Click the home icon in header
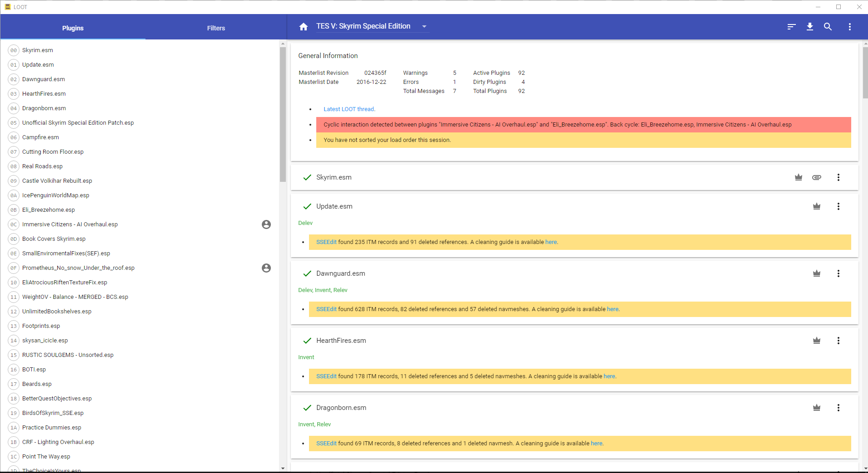 (x=304, y=27)
